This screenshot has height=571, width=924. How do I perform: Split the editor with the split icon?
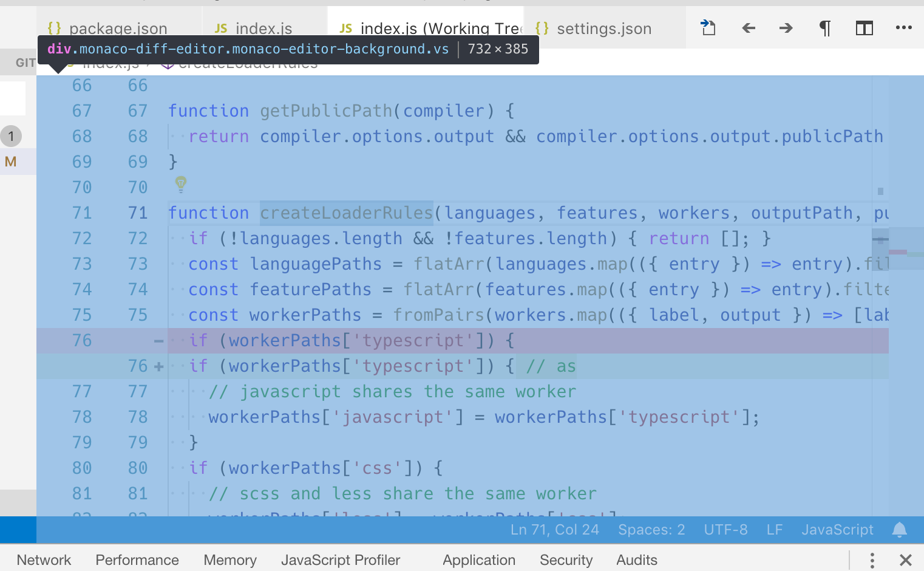(865, 28)
